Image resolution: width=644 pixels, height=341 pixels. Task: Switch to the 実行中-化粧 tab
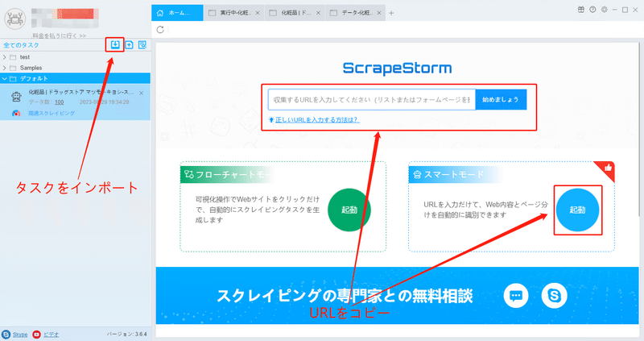coord(234,13)
